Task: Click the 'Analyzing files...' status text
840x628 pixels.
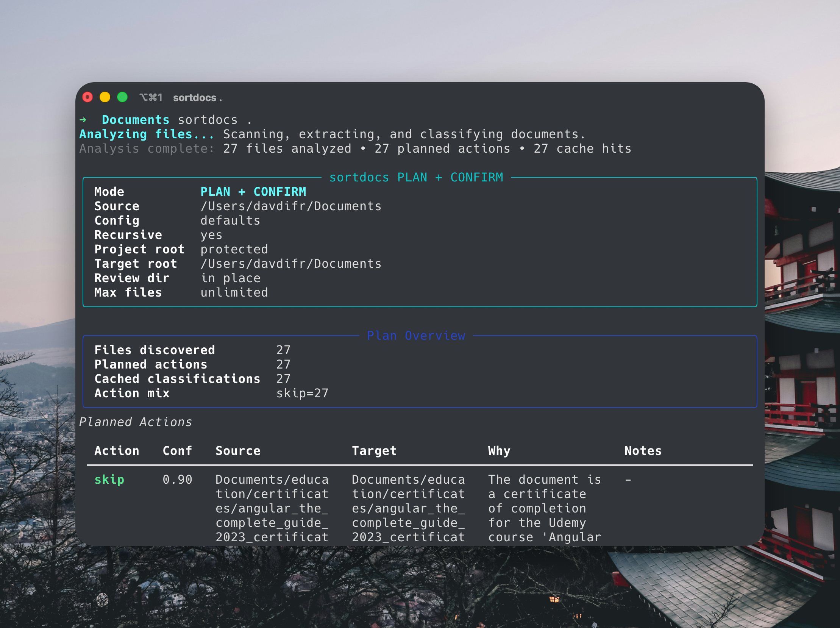Action: (147, 134)
